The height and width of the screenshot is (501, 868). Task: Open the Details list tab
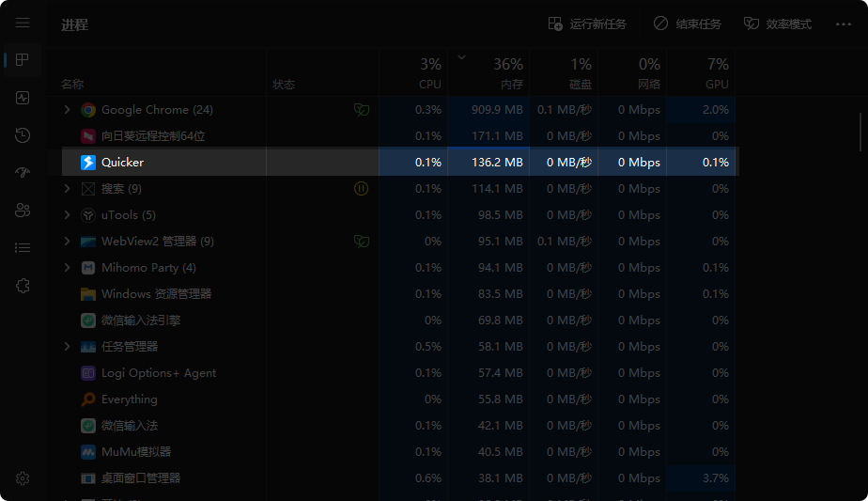tap(23, 248)
